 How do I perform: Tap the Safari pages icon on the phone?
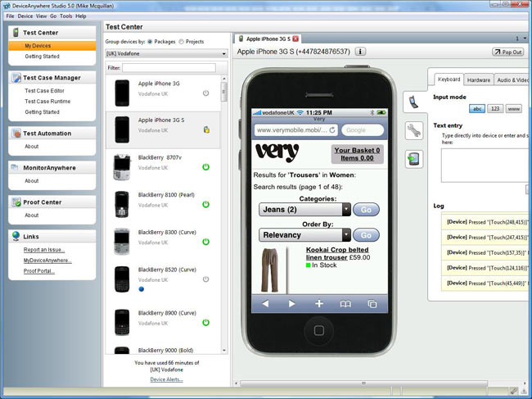pyautogui.click(x=372, y=303)
